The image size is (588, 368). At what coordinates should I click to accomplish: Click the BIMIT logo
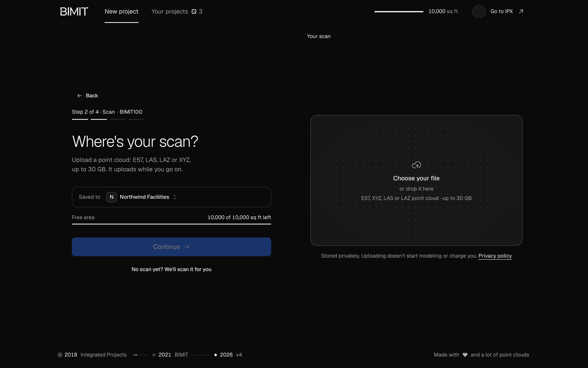click(x=74, y=11)
